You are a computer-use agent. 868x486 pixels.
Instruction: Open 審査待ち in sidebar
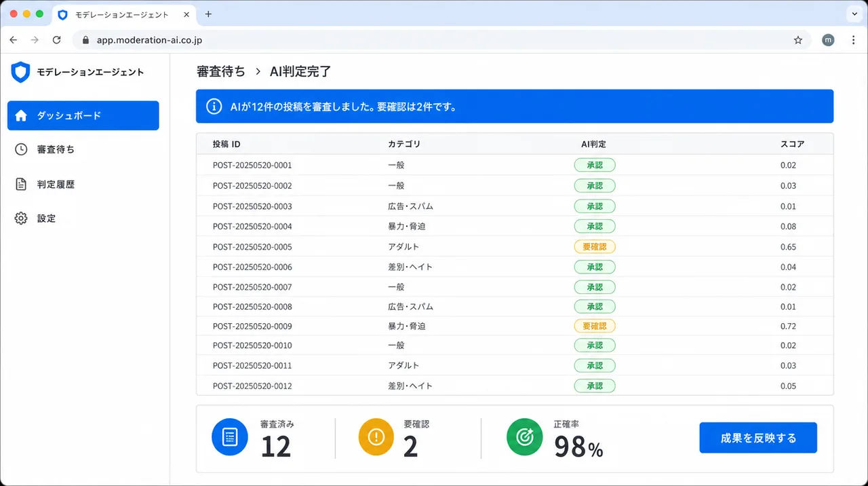(83, 149)
